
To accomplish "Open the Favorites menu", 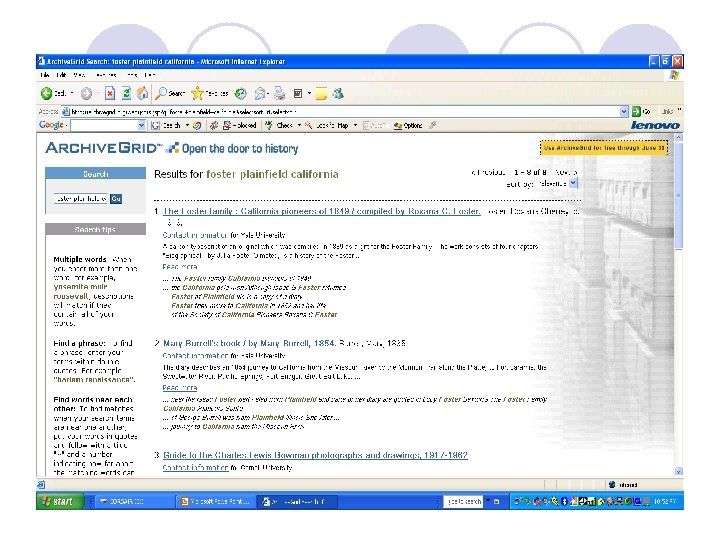I will tap(106, 75).
